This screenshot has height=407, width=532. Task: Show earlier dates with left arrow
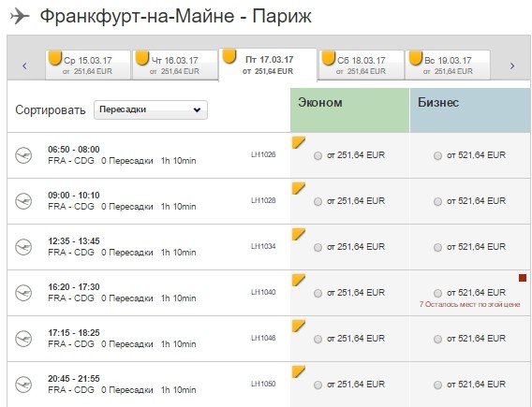[24, 65]
